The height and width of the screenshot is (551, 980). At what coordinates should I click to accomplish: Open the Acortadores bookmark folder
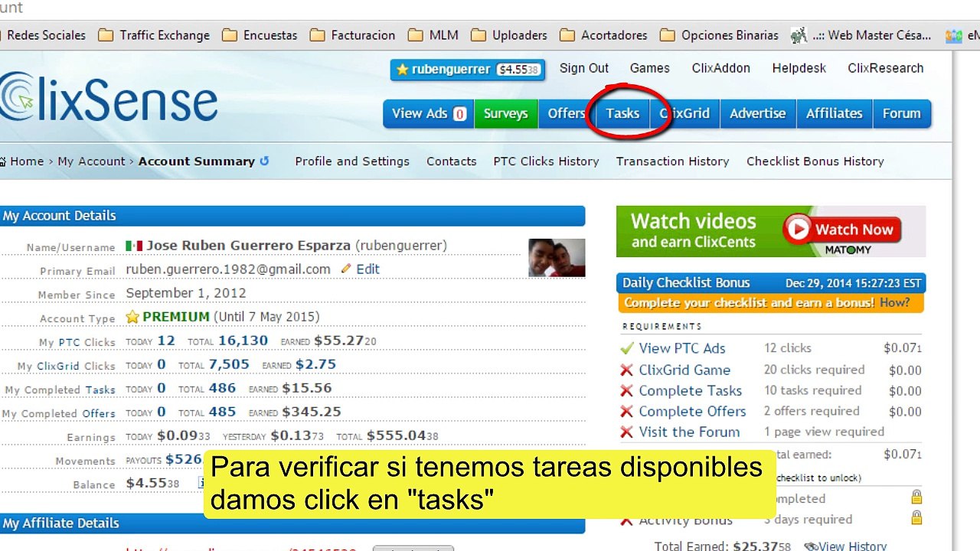pos(603,35)
